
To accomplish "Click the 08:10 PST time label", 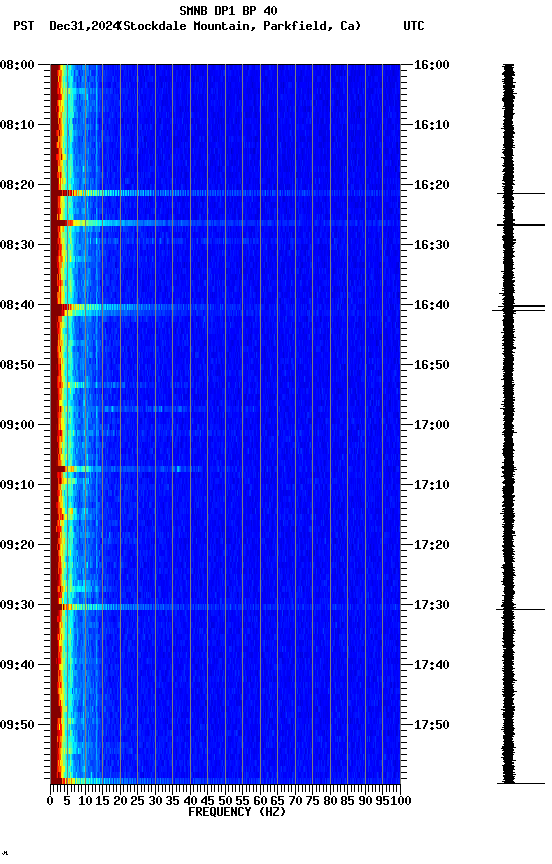I will 17,125.
